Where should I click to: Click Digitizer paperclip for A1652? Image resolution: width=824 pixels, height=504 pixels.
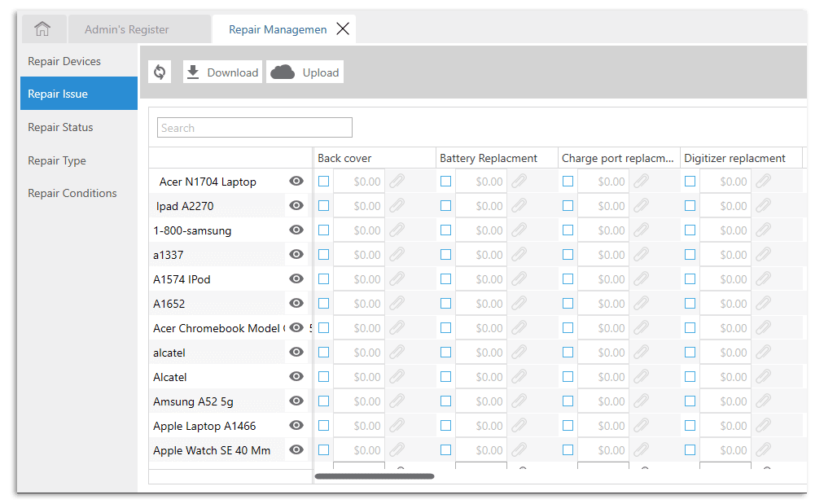tap(764, 303)
